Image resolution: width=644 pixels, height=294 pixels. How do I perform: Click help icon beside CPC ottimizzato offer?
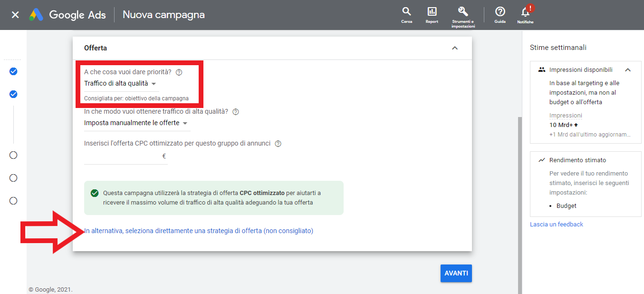coord(278,144)
